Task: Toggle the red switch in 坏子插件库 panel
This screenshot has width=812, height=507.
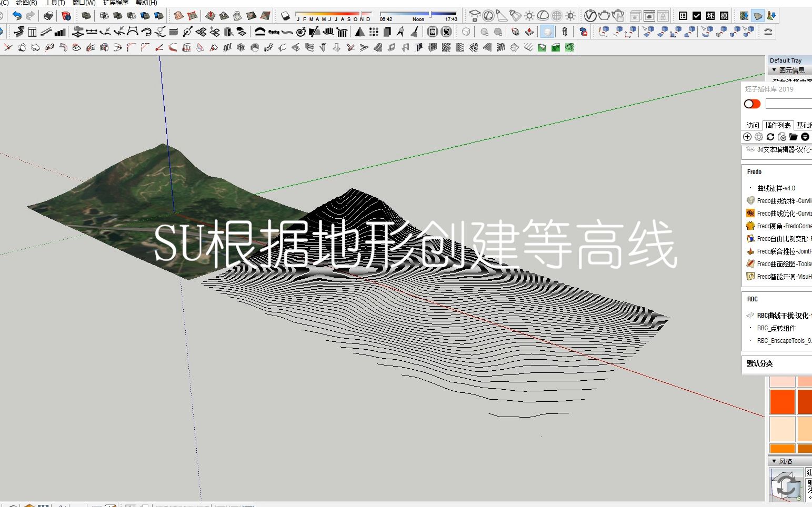Action: tap(752, 103)
